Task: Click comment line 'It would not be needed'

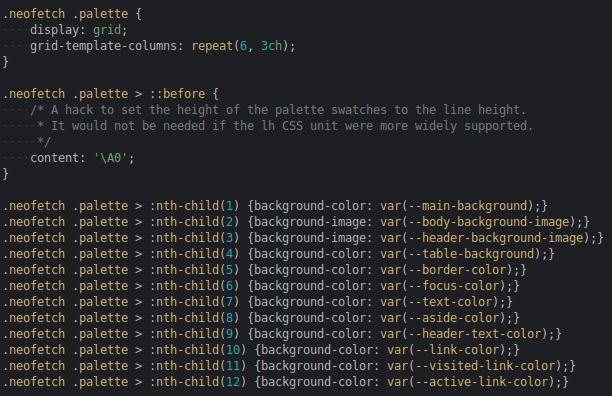Action: (x=285, y=126)
